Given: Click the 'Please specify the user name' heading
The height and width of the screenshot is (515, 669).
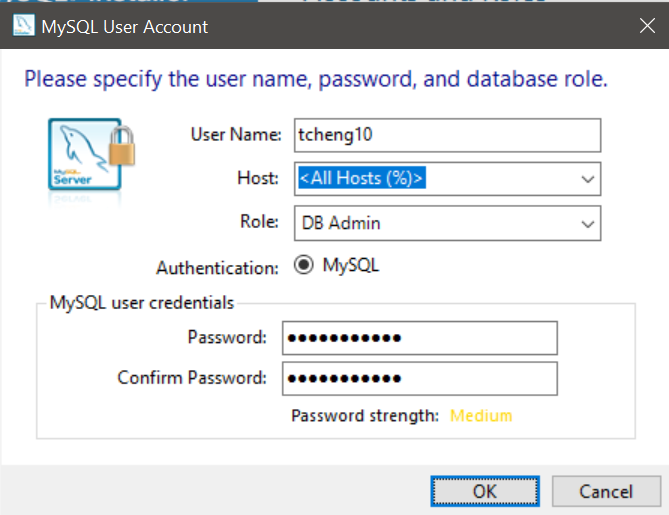Looking at the screenshot, I should pyautogui.click(x=316, y=78).
